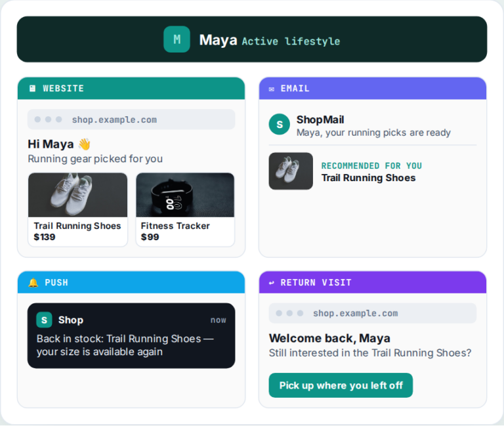
Task: Click the Active lifestyle tag
Action: click(x=291, y=41)
